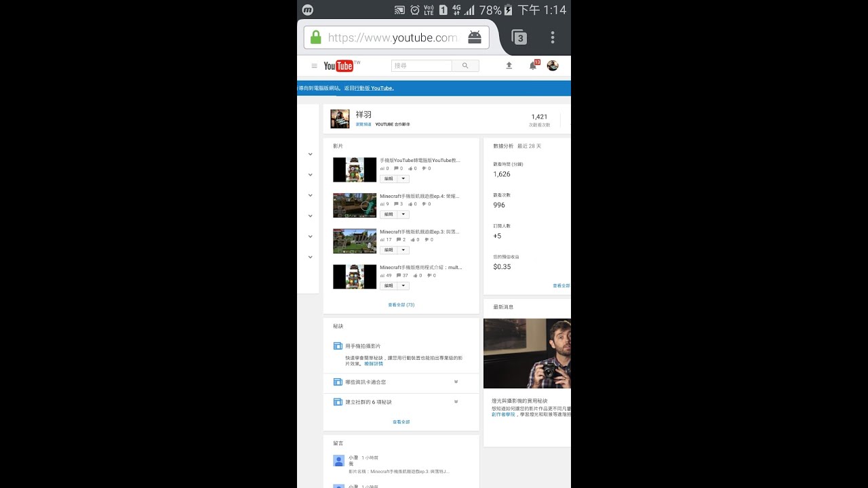Tap the round app icon at status bar left
Viewport: 868px width, 488px height.
[308, 10]
